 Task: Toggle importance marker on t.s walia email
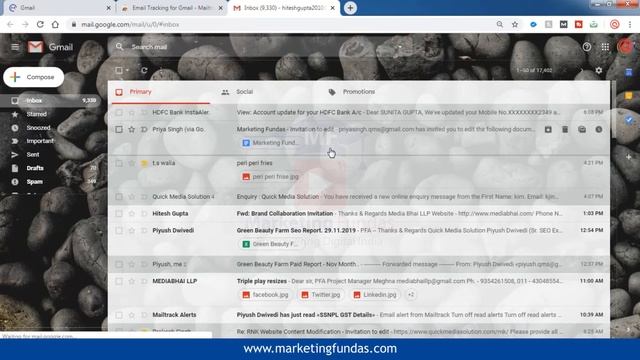[x=144, y=163]
